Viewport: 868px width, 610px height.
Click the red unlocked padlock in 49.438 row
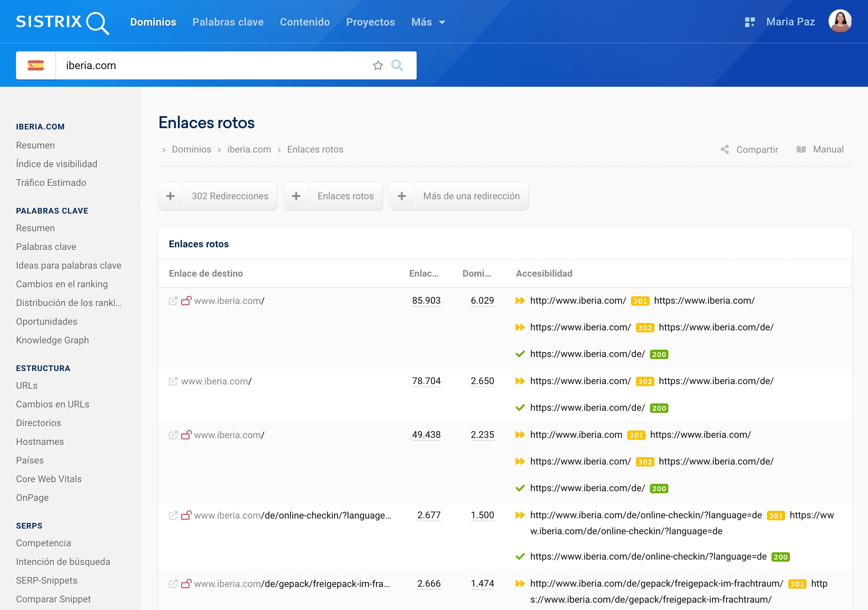(186, 435)
